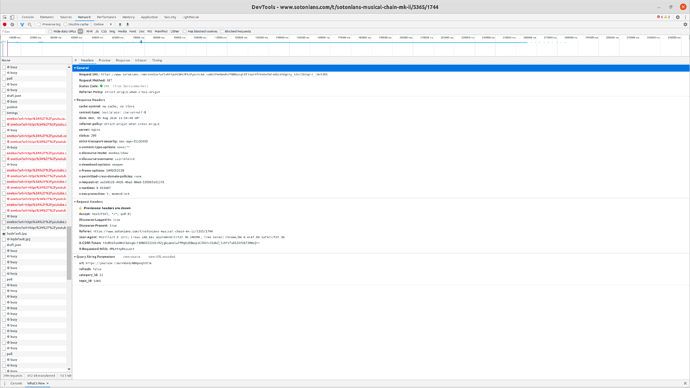Open Network settings gear icon
The height and width of the screenshot is (388, 690).
pyautogui.click(x=685, y=25)
